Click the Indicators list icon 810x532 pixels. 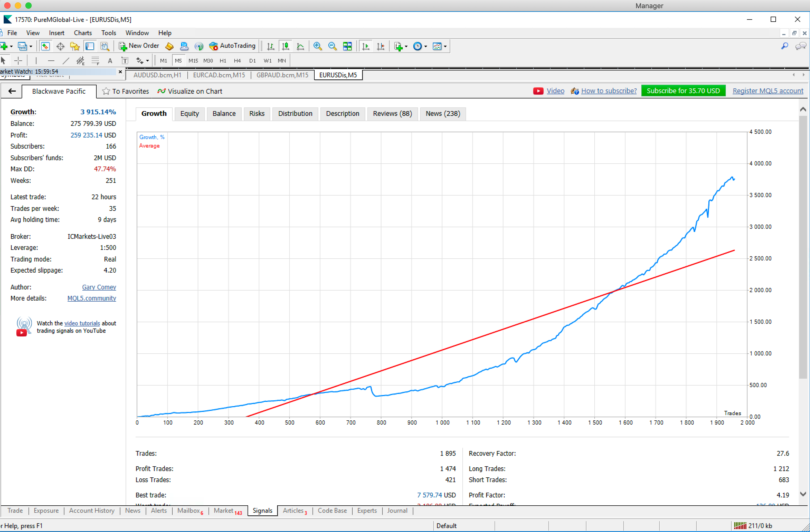(x=398, y=46)
